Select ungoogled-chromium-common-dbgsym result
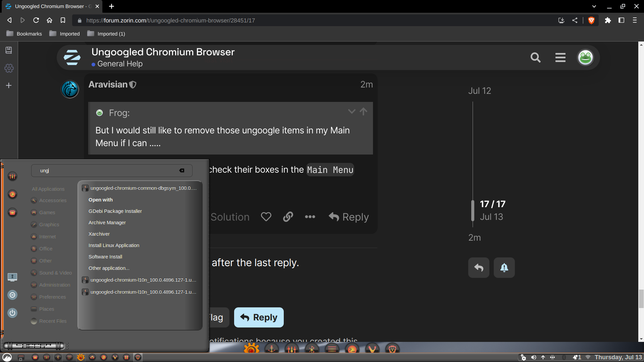The width and height of the screenshot is (644, 362). click(x=140, y=188)
